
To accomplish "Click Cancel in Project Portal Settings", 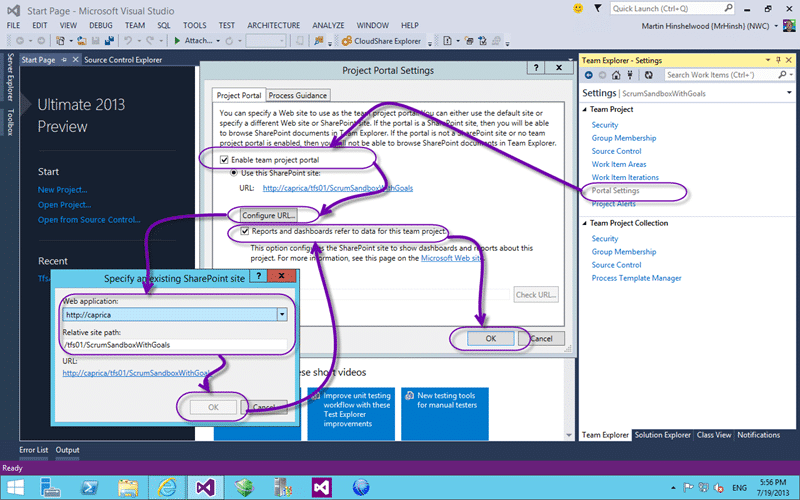I will coord(541,338).
